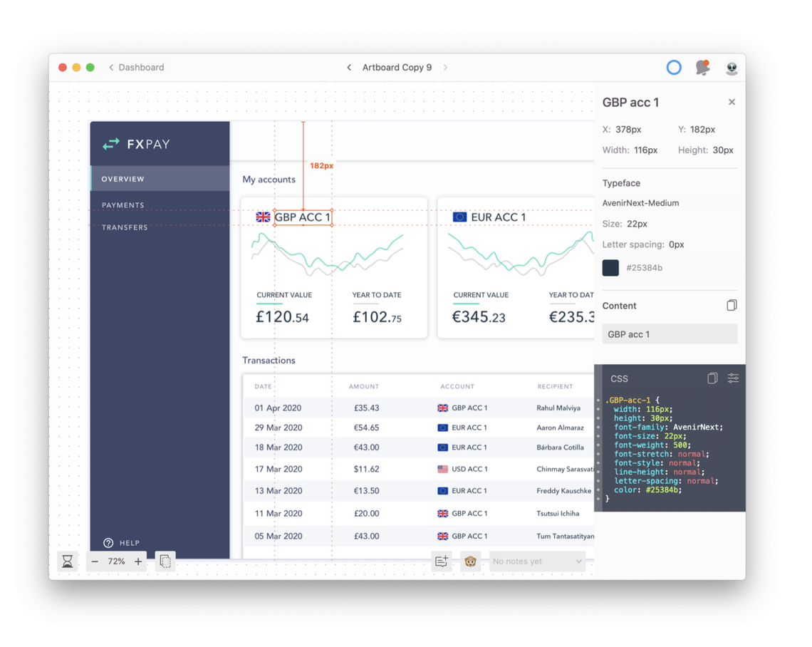Click the HELP question mark icon
This screenshot has width=812, height=647.
108,543
